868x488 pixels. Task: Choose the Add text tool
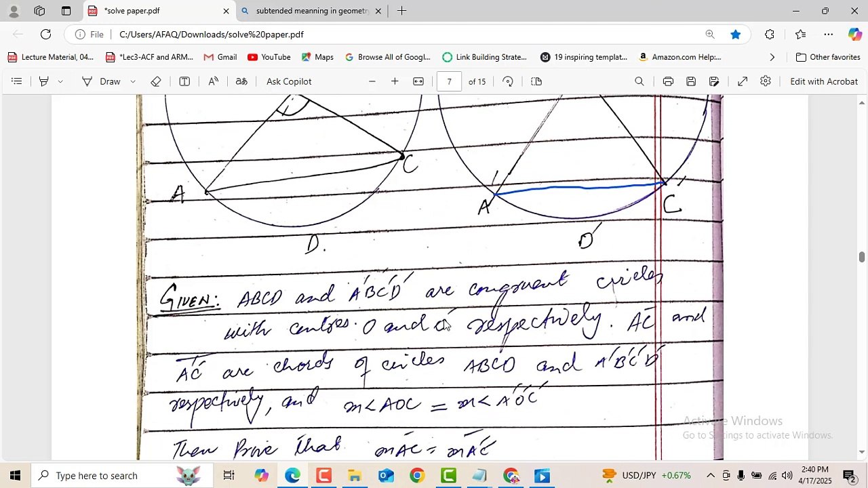[x=184, y=81]
